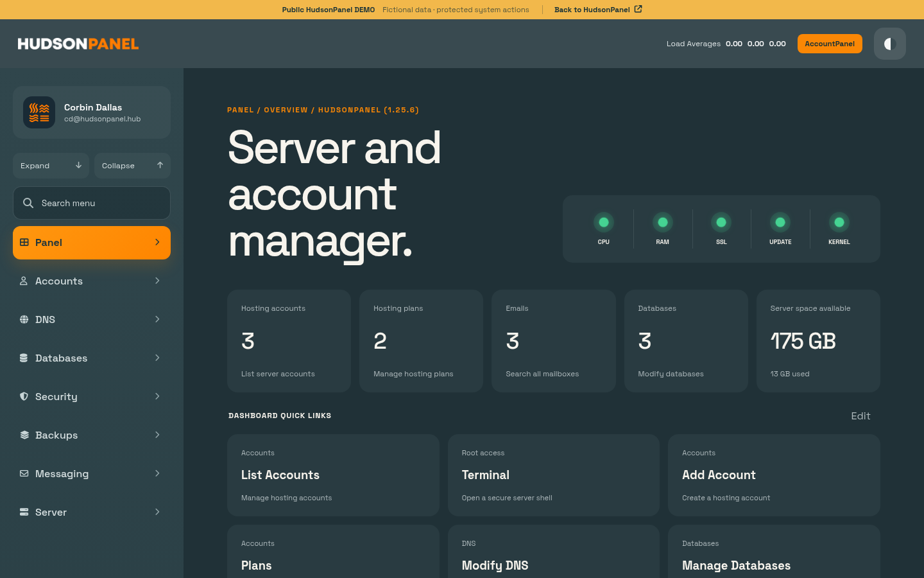Open the Add Account quick link

774,475
